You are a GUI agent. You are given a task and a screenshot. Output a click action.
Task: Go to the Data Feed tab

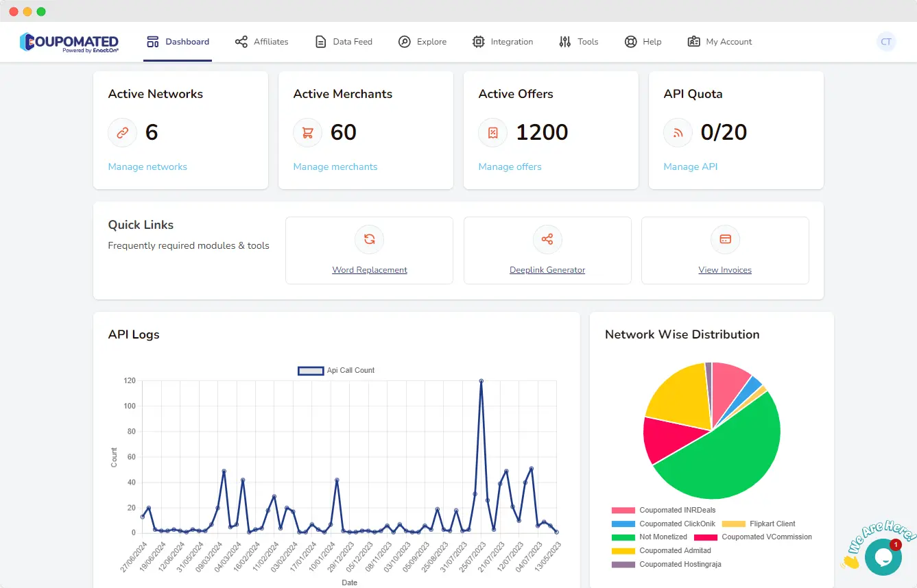pyautogui.click(x=344, y=42)
